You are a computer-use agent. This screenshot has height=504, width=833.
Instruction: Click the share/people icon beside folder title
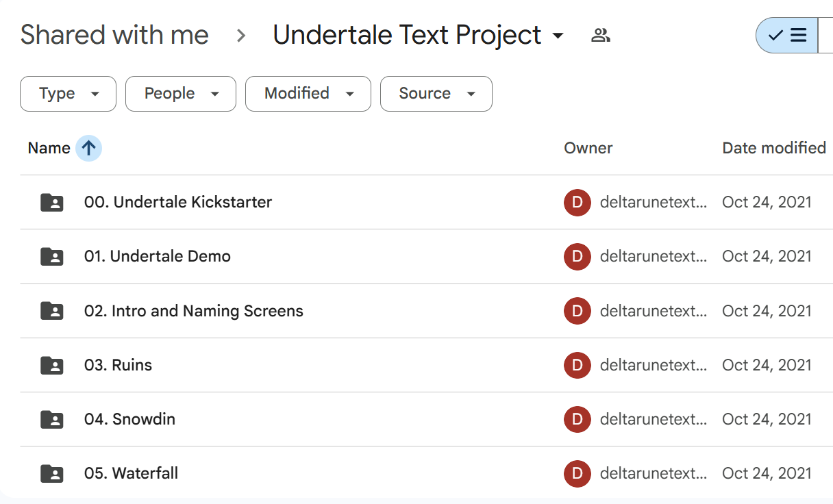600,35
